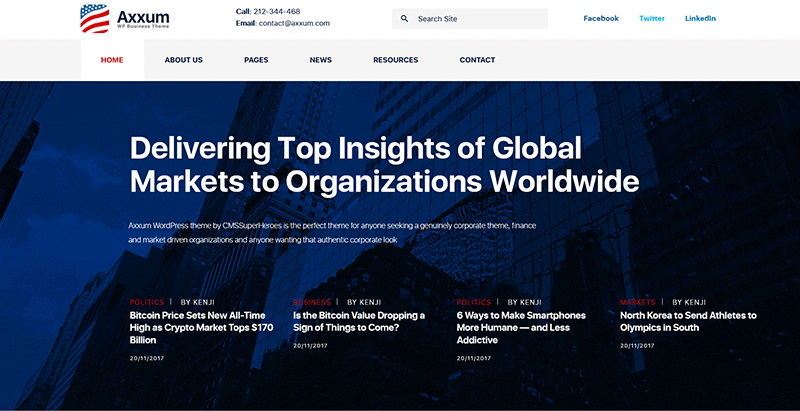This screenshot has width=800, height=411.
Task: Focus the Search Site input field
Action: 470,19
